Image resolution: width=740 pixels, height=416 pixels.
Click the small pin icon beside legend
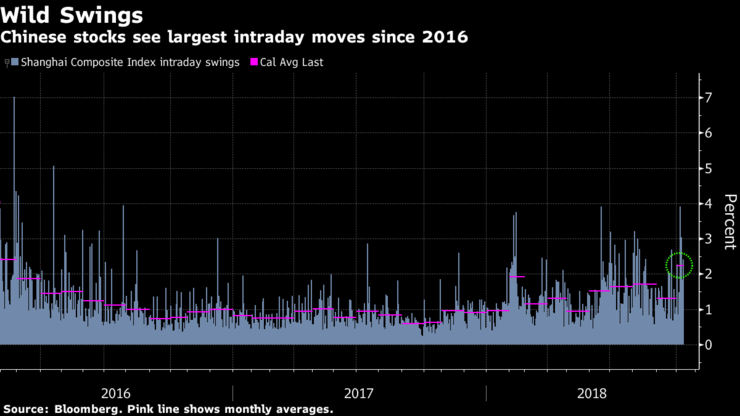click(x=7, y=62)
